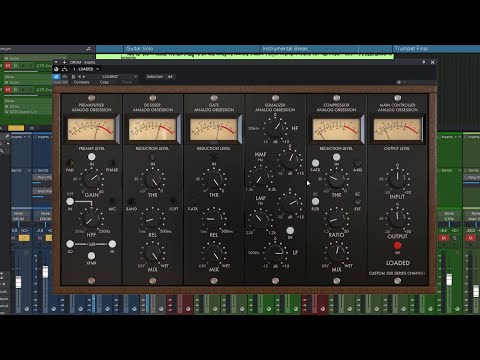Click the Preamp Level VU meter

coord(91,129)
